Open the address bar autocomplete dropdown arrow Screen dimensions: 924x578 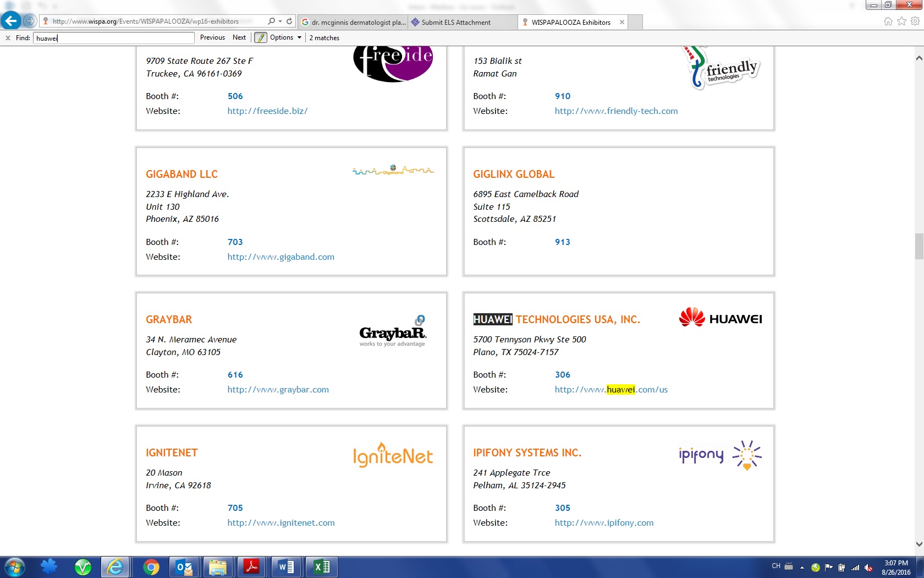pos(280,21)
